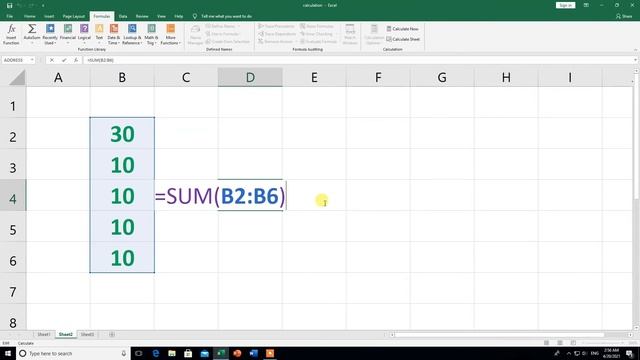Select column B header
640x360 pixels.
(122, 78)
